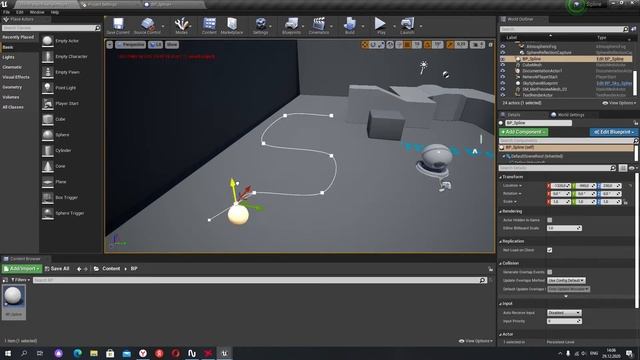The height and width of the screenshot is (360, 640).
Task: Open the Help menu
Action: [55, 12]
